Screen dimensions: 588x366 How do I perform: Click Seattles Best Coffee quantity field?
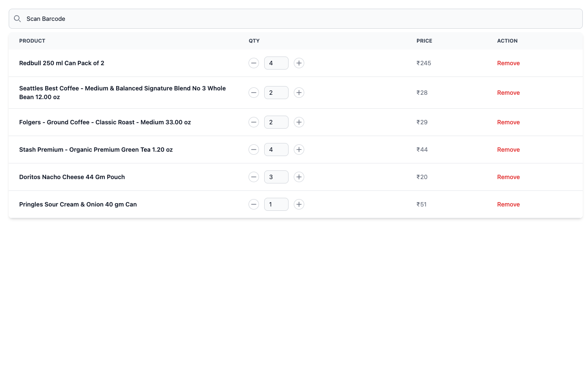click(x=276, y=93)
